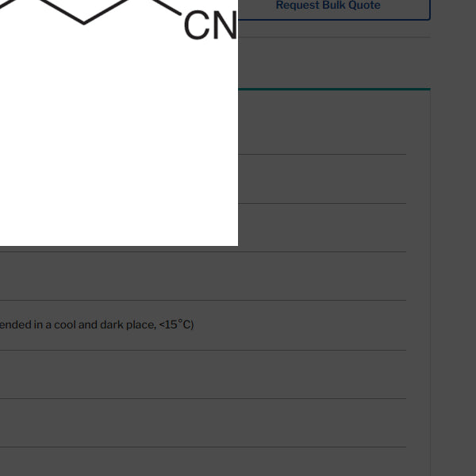Click the Request Bulk Quote button
Image resolution: width=476 pixels, height=476 pixels.
click(328, 6)
